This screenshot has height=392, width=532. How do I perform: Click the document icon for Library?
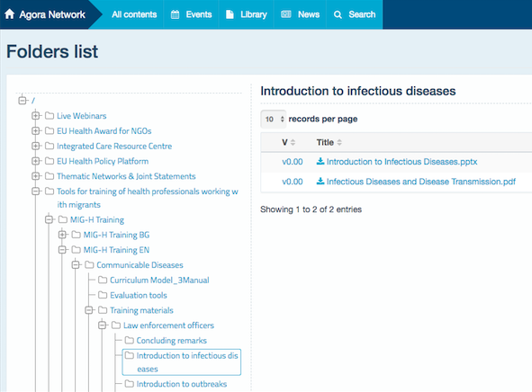[230, 14]
